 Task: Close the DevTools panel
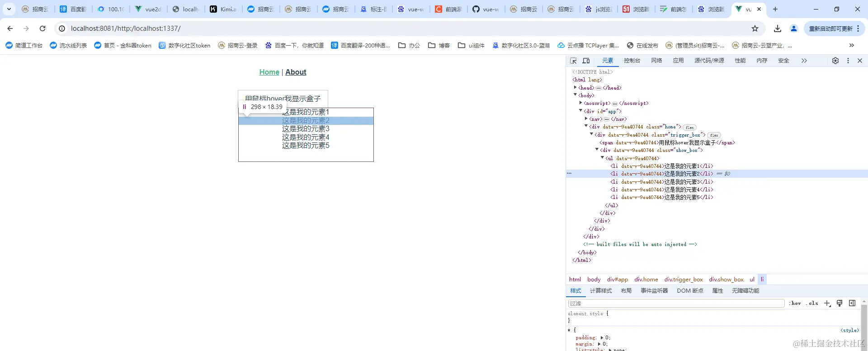tap(860, 61)
